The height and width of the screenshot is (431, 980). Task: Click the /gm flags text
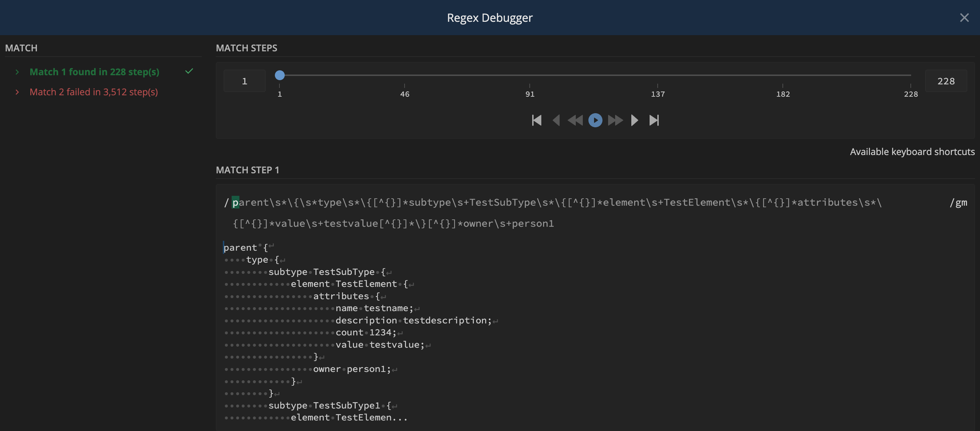[x=958, y=202]
